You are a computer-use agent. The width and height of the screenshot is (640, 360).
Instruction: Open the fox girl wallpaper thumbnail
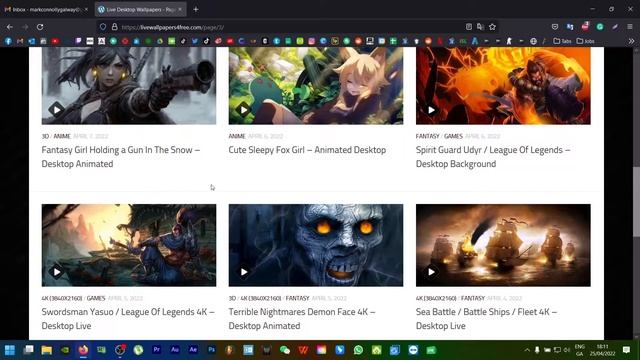click(316, 85)
